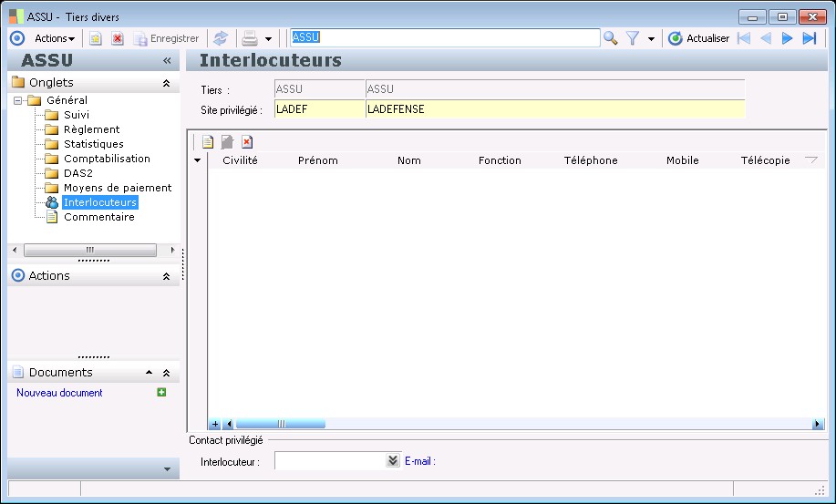Click tree scrollbar right arrow
Screen dimensions: 836x504
point(172,250)
